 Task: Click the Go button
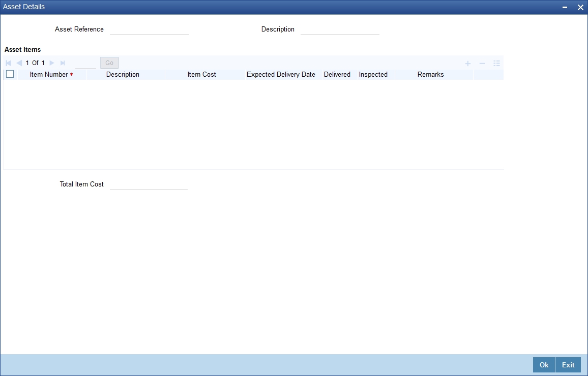(109, 63)
